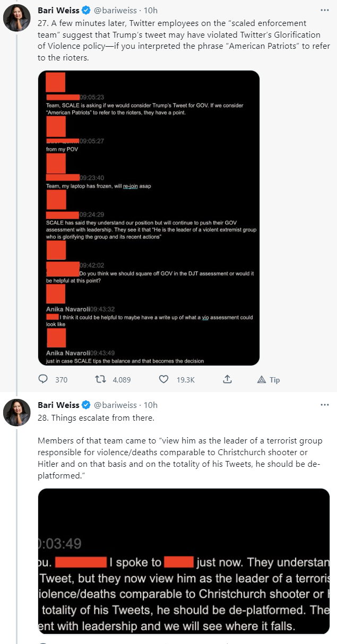
Task: Click @bariweiss handle on tweet 28
Action: point(115,405)
